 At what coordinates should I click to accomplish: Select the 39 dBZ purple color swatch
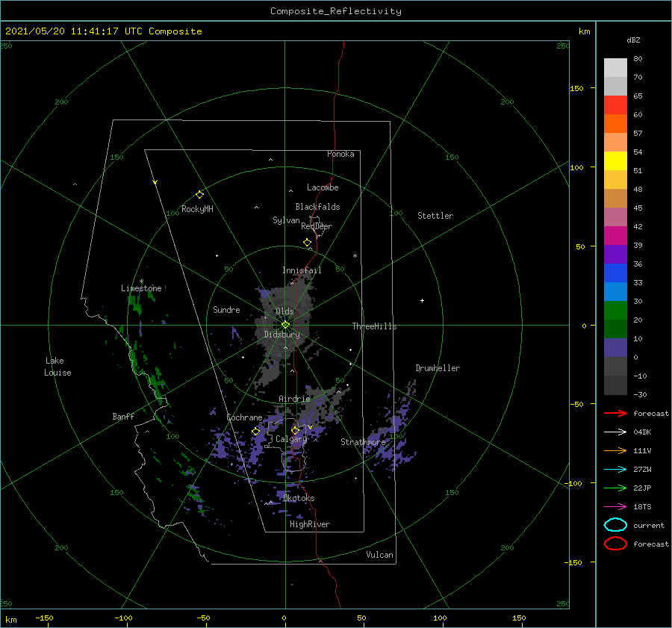[615, 254]
